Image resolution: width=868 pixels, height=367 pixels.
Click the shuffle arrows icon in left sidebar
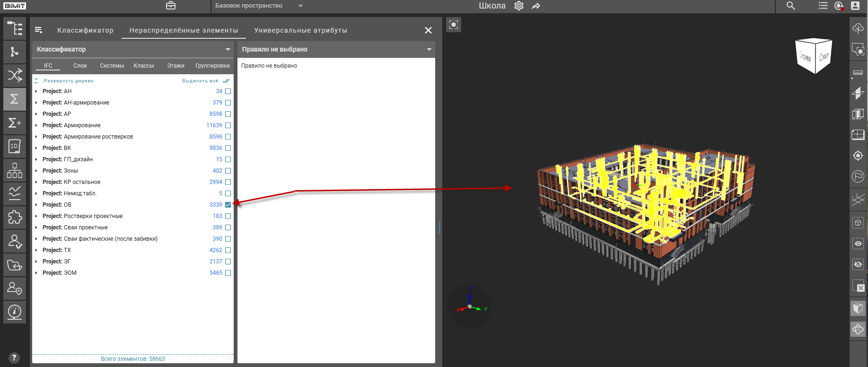[15, 75]
